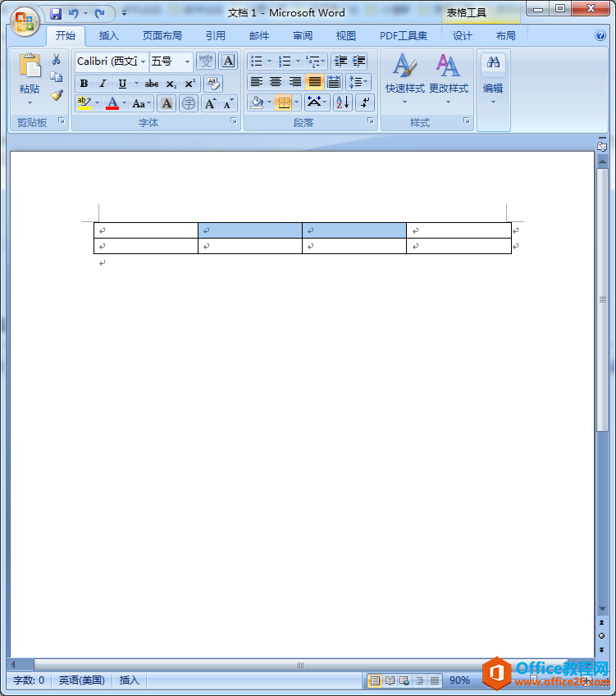Apply superscript formatting
The image size is (616, 696).
coord(190,84)
